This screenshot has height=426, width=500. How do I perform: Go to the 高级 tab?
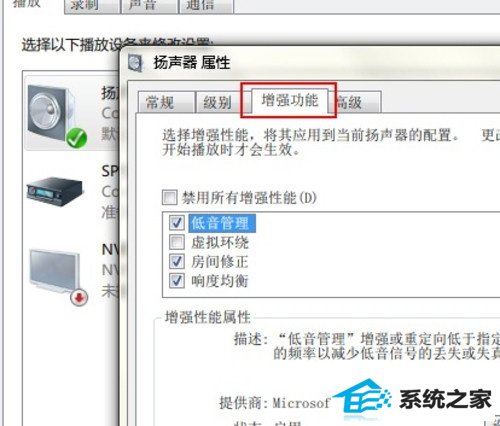click(355, 102)
